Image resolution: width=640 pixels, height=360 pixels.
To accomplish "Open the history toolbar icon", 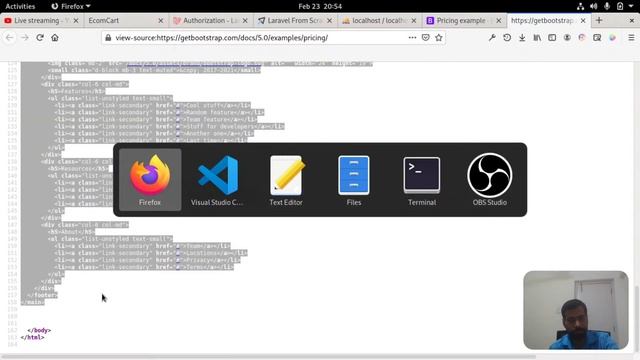I will click(x=507, y=38).
